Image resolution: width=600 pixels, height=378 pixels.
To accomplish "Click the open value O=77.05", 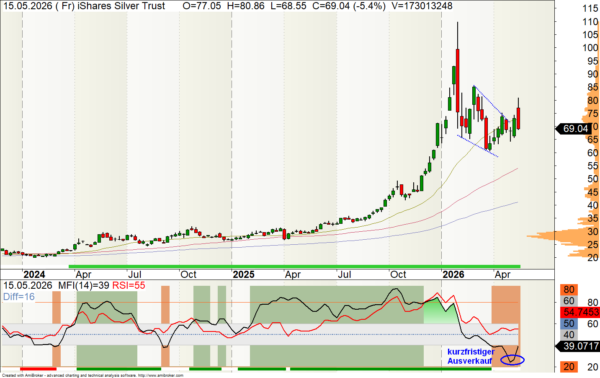I will point(202,6).
